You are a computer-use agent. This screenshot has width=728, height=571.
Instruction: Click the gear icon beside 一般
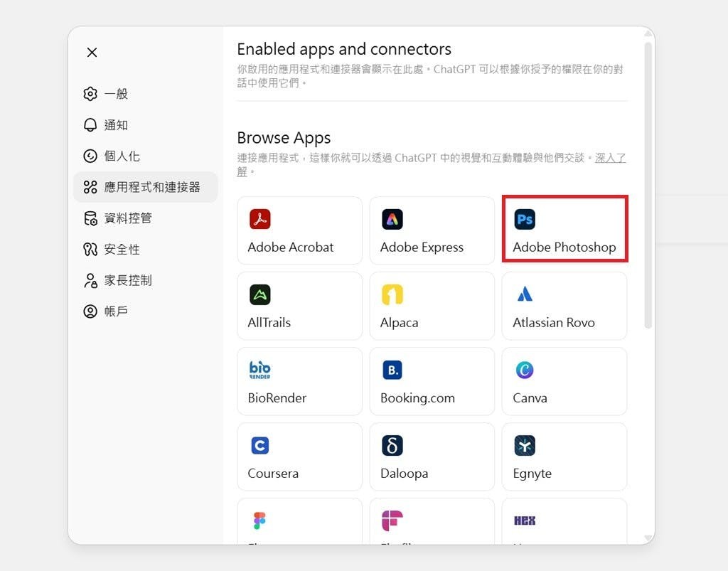coord(90,94)
